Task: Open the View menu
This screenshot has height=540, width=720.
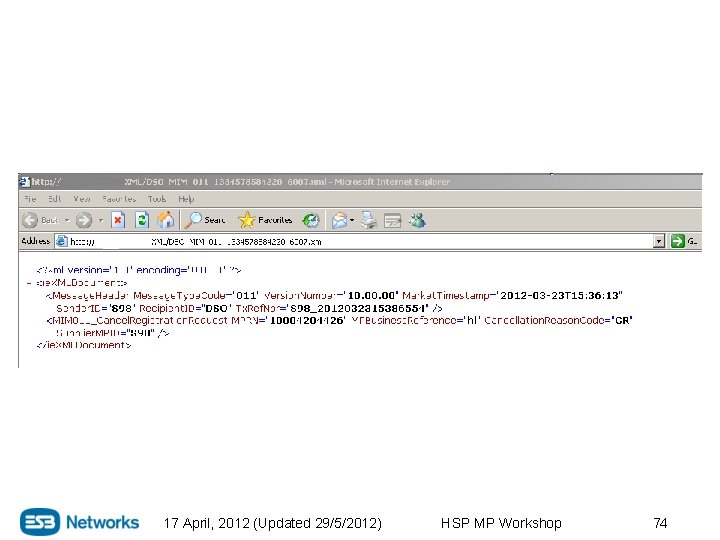Action: [x=82, y=199]
